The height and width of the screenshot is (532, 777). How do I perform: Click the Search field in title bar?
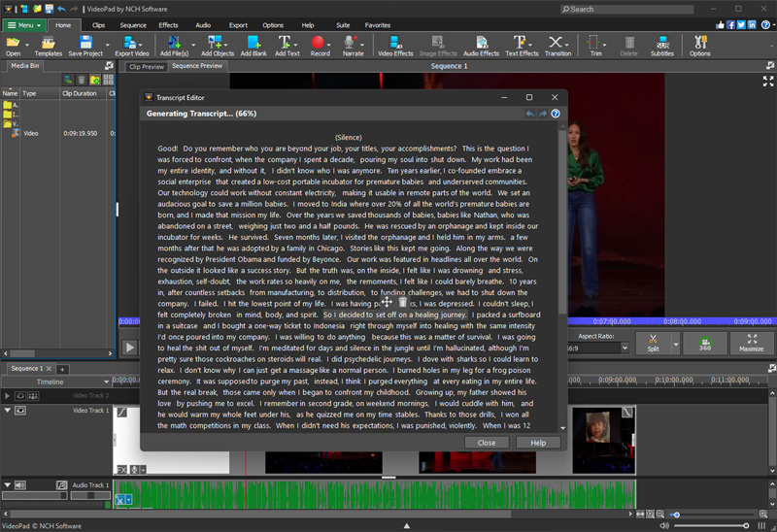(626, 9)
